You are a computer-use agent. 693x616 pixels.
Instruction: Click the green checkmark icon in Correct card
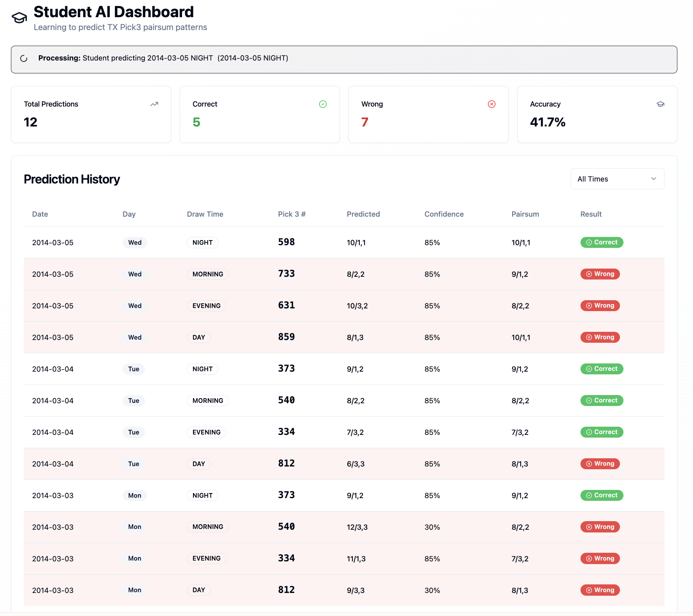click(323, 104)
